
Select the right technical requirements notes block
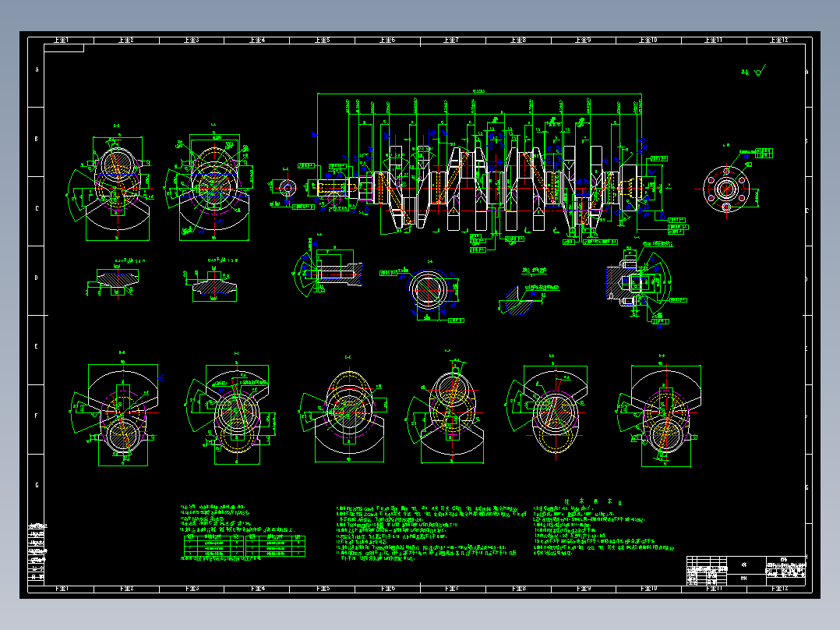(603, 527)
